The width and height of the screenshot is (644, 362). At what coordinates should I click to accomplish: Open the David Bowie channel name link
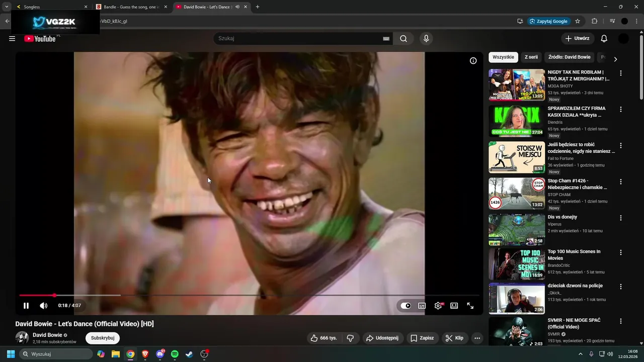pyautogui.click(x=47, y=335)
